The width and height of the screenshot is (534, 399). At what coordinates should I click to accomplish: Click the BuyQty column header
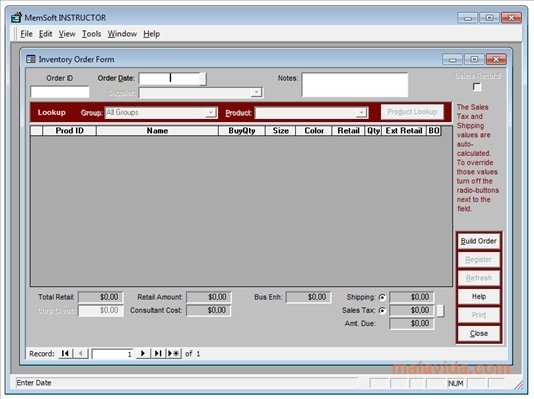(242, 131)
